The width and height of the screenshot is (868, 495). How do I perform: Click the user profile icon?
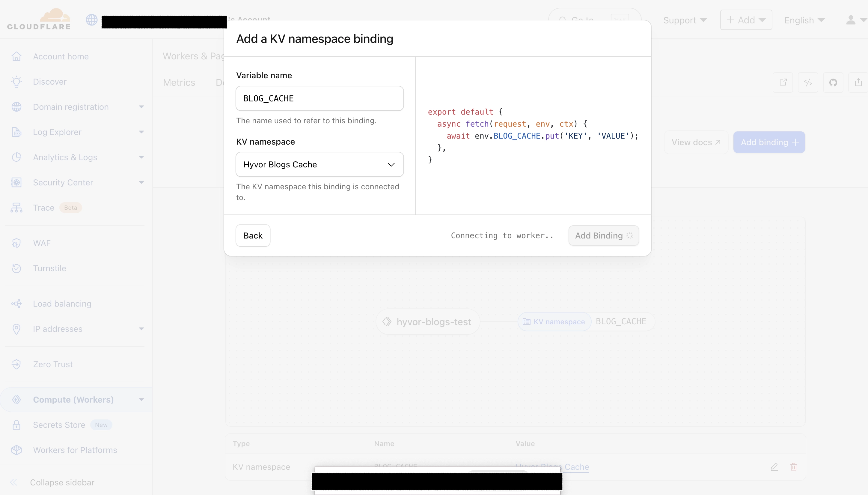[x=851, y=20]
